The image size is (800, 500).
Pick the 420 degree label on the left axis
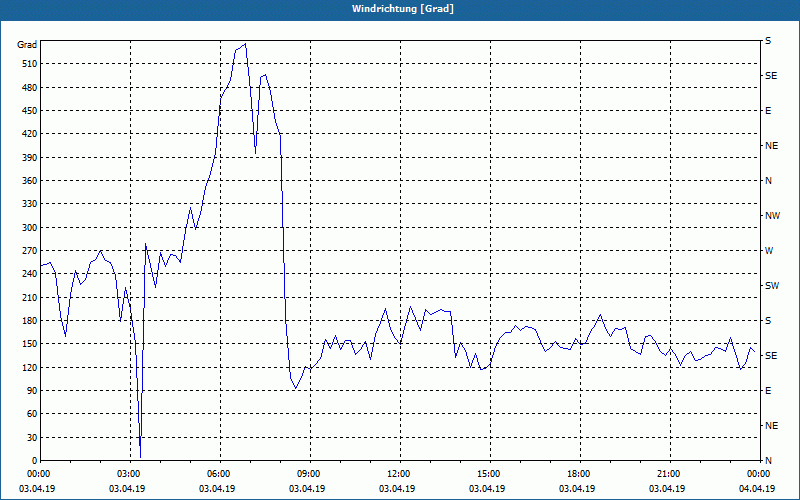point(30,134)
